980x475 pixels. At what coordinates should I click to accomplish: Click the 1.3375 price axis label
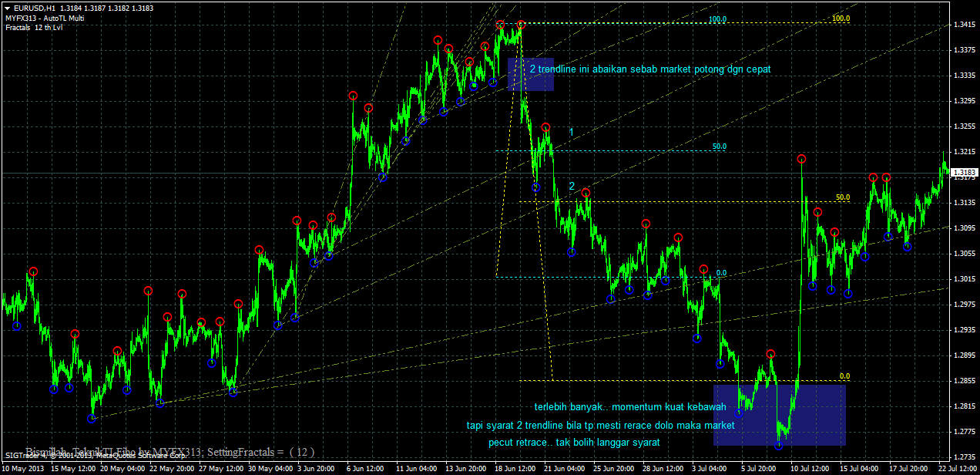tap(965, 50)
